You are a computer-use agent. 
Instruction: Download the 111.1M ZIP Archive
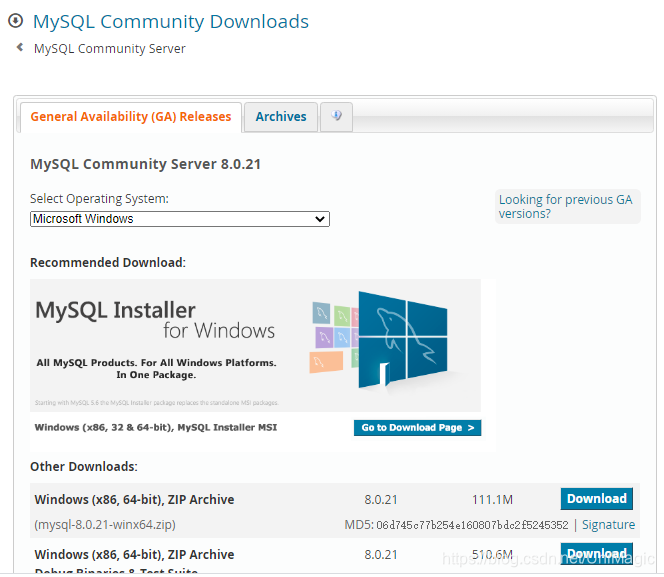click(x=596, y=499)
